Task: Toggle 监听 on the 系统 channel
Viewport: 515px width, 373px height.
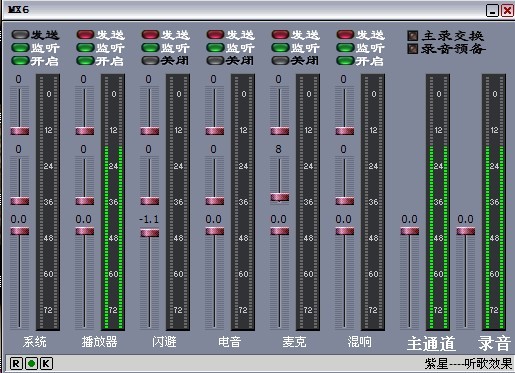Action: [x=20, y=47]
